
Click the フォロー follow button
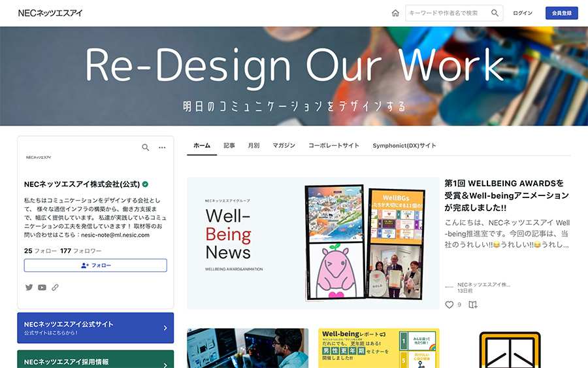[95, 265]
